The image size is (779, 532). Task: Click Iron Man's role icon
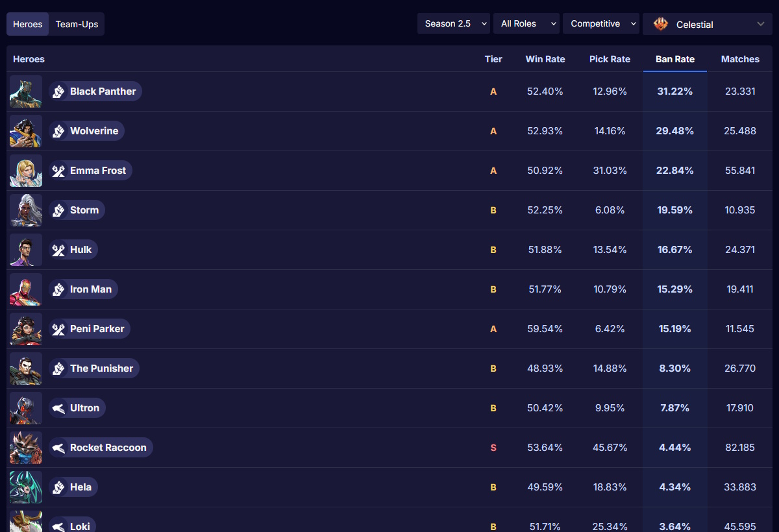click(59, 289)
